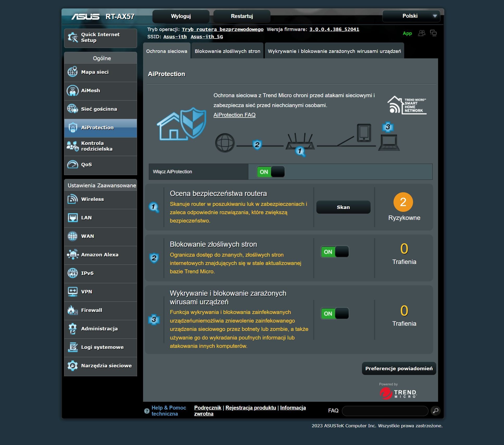Click the users icon in header

(421, 33)
